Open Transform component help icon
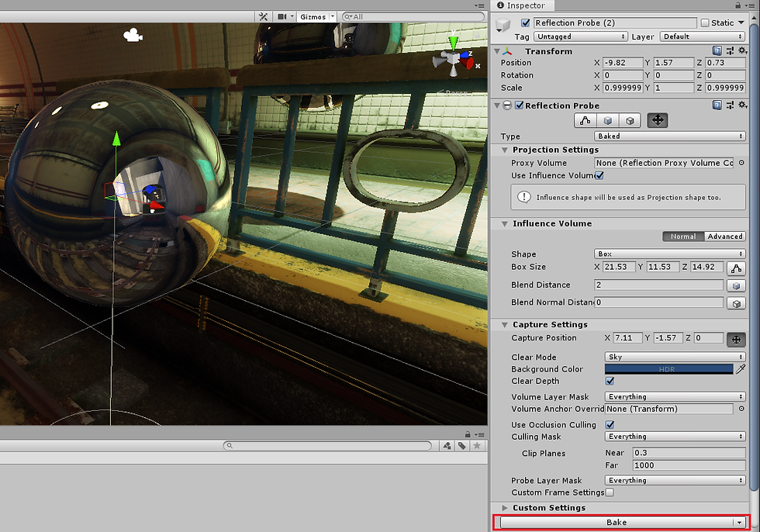The image size is (760, 532). point(717,51)
